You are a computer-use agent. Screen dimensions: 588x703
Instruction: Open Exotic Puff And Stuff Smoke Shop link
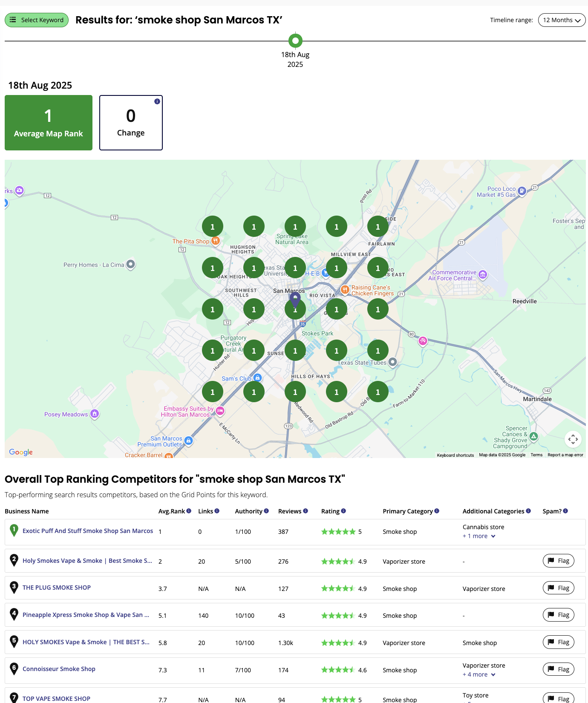click(x=88, y=531)
